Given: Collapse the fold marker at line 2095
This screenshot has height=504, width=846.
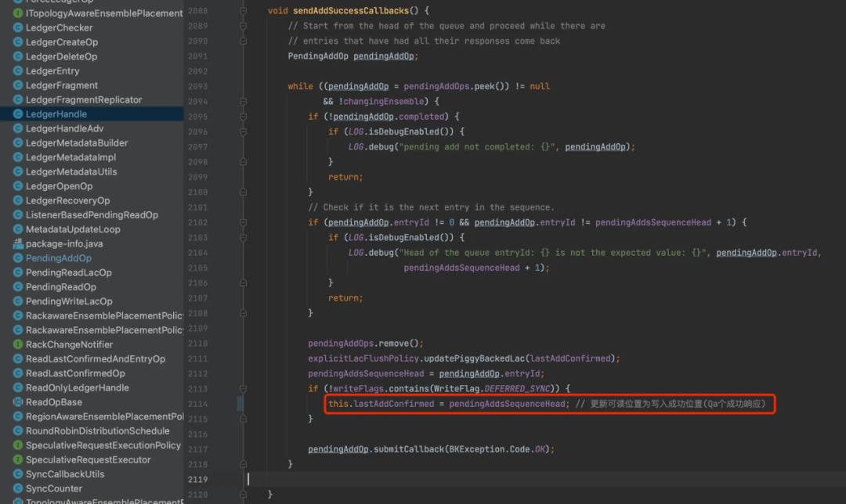Looking at the screenshot, I should [x=244, y=117].
